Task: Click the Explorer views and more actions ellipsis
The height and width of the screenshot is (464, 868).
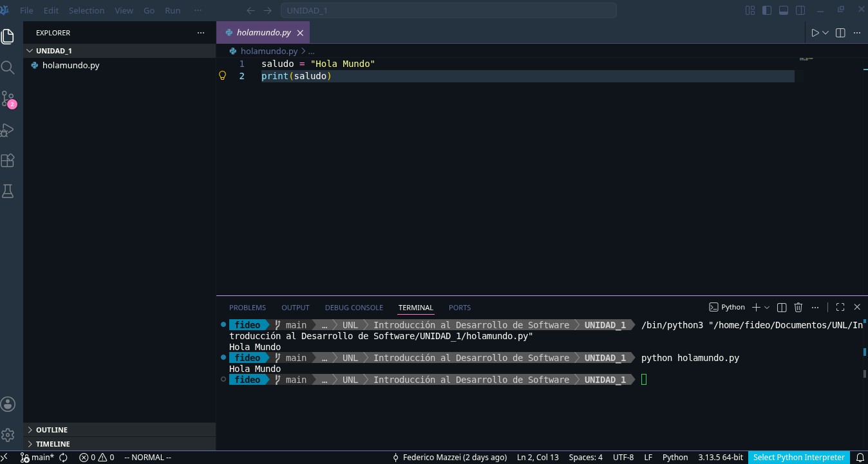Action: pos(202,33)
